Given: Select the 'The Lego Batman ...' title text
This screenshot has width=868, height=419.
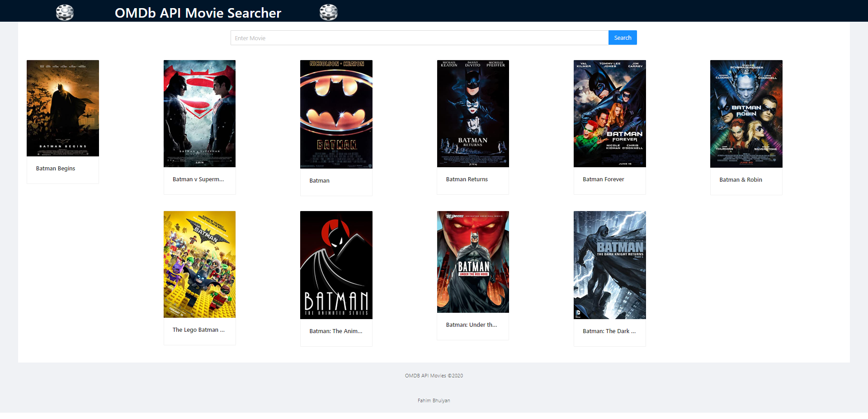Looking at the screenshot, I should click(x=198, y=330).
